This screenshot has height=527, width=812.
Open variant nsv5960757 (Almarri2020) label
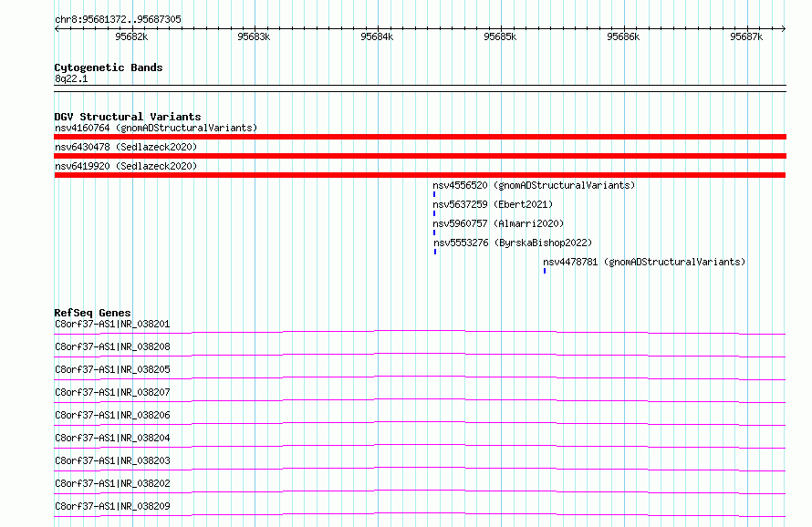[x=498, y=223]
